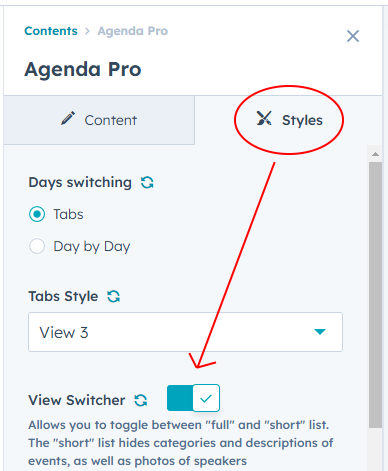Open the Tabs Style dropdown
Screen dimensions: 388x471
(x=185, y=332)
